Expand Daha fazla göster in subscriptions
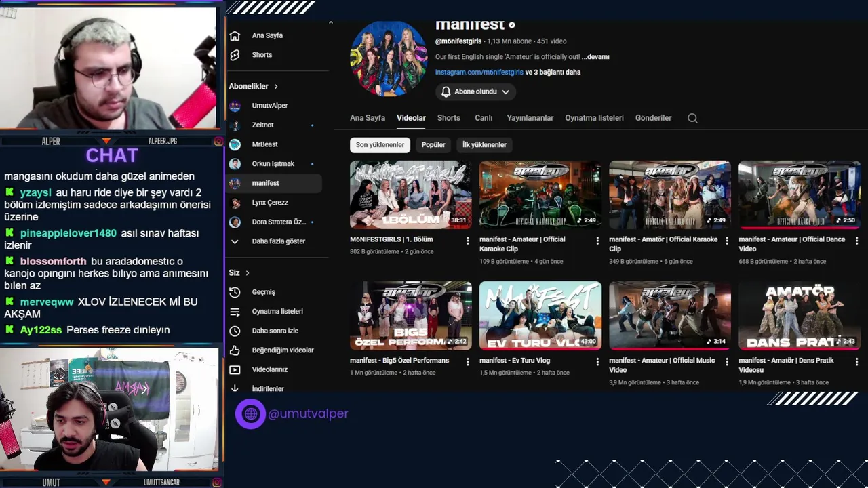This screenshot has width=868, height=488. pos(274,241)
